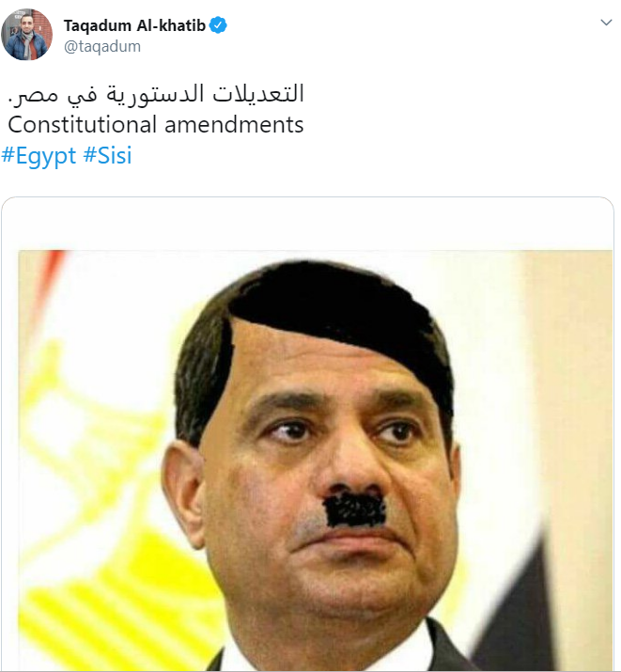Image resolution: width=621 pixels, height=672 pixels.
Task: Click the Arabic tweet text line
Action: (156, 95)
